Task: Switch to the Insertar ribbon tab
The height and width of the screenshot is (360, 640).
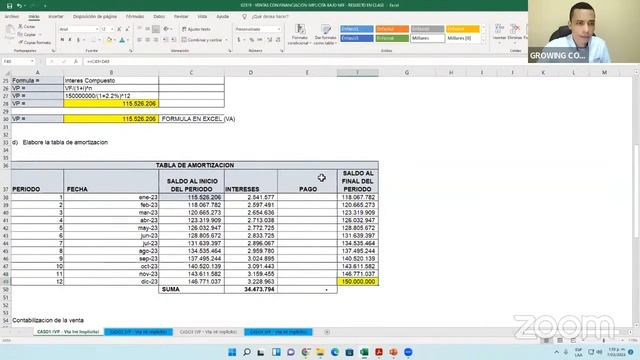Action: 56,17
